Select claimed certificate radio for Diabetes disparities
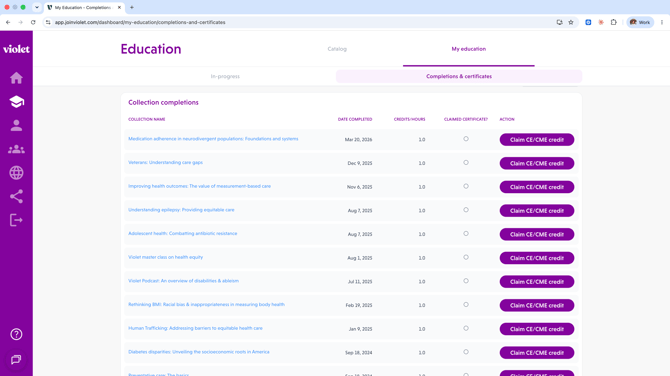Screen dimensions: 670x376 point(466,352)
